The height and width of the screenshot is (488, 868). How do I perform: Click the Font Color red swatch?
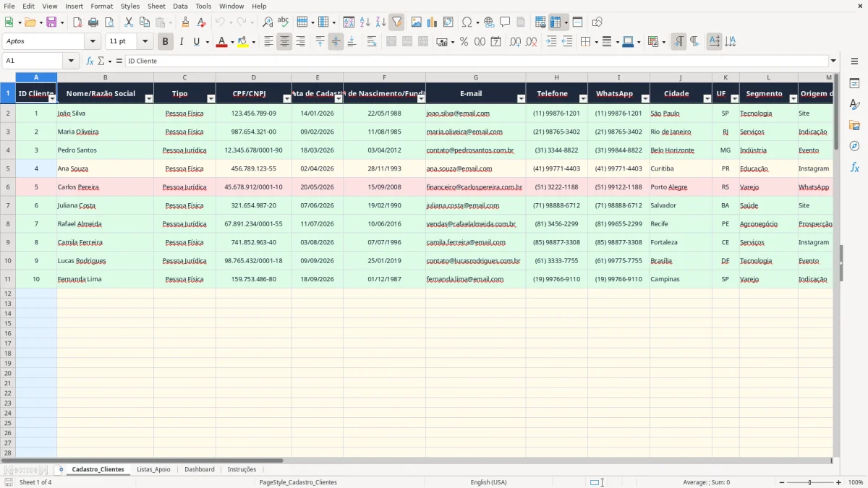[x=221, y=42]
